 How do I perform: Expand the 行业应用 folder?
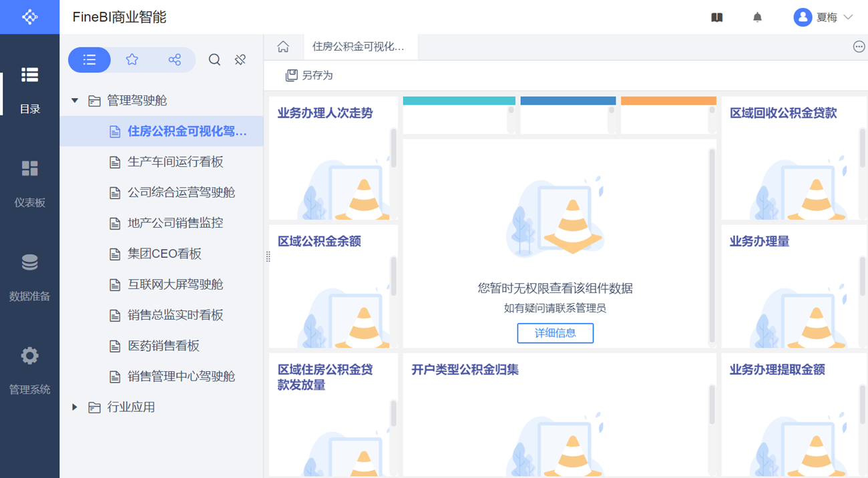[x=75, y=407]
